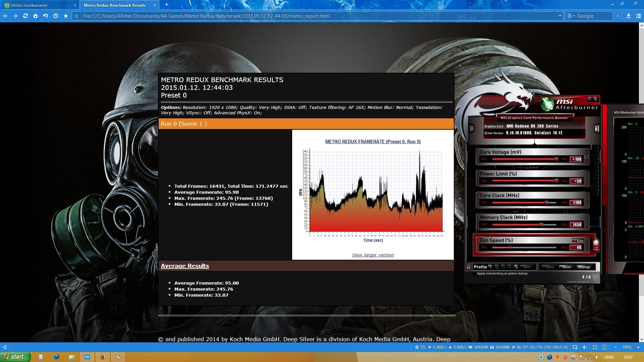Click the page vertical scrollbar down arrow
This screenshot has height=362, width=644.
(x=641, y=340)
